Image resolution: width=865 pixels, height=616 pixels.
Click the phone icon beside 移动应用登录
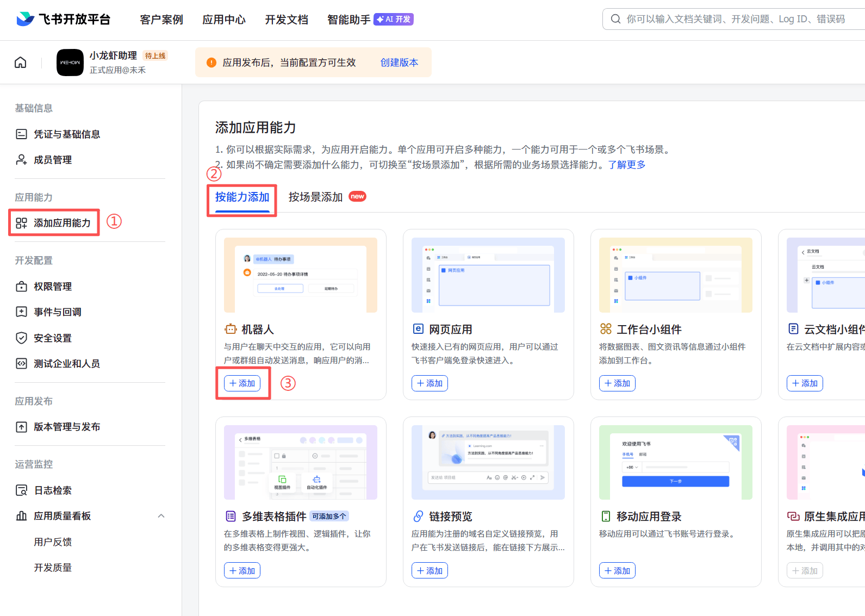[x=606, y=516]
